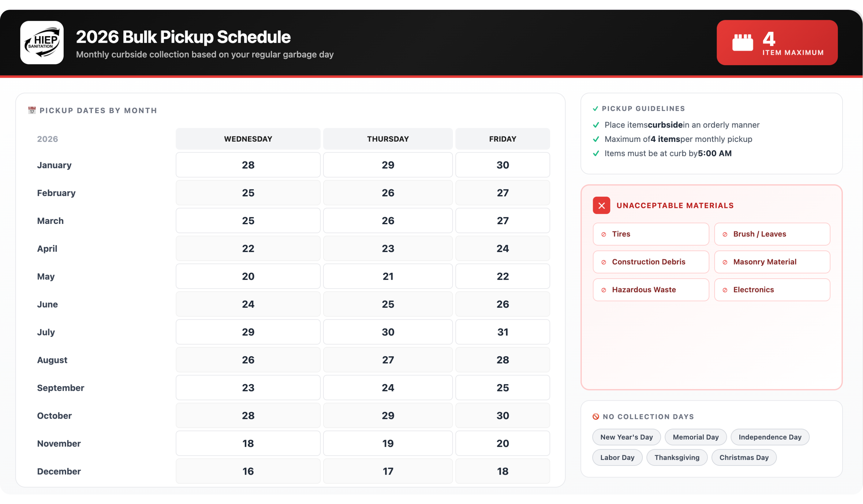863x504 pixels.
Task: Click the prohibited icon next to Electronics
Action: 725,290
